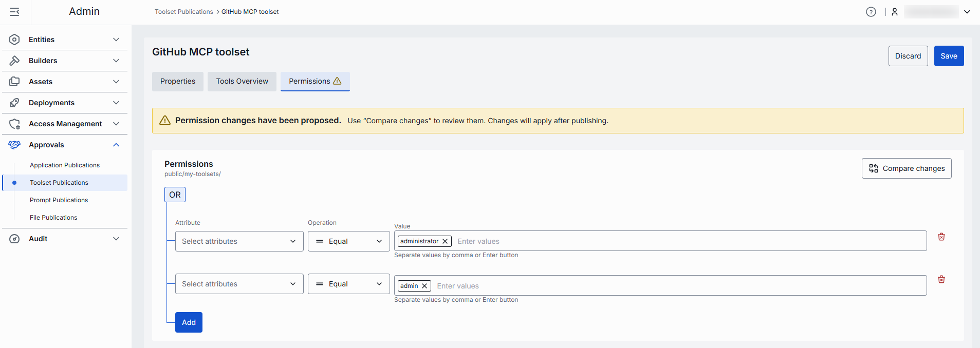Remove the administrator value tag
This screenshot has height=348, width=980.
coord(445,241)
